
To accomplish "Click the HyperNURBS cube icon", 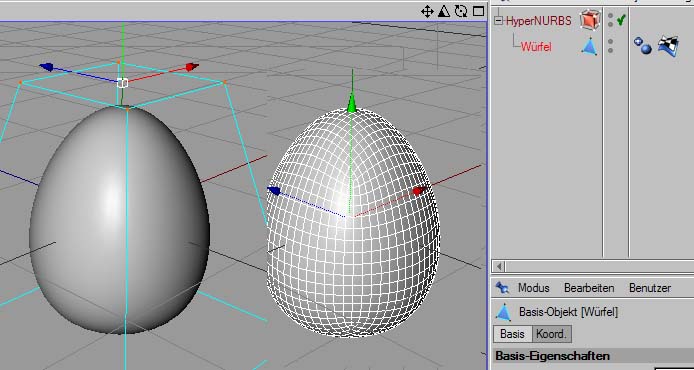I will [590, 20].
